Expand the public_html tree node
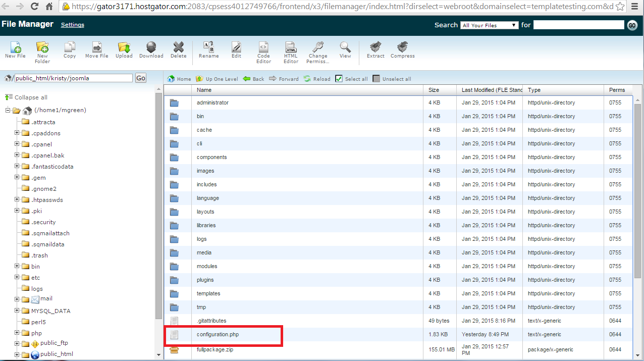The image size is (644, 361). (x=17, y=354)
